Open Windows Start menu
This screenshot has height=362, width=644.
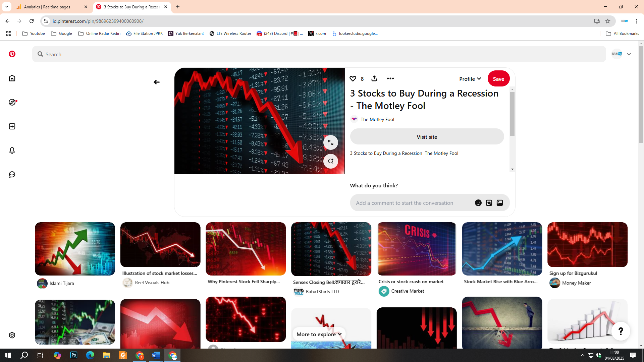point(8,355)
